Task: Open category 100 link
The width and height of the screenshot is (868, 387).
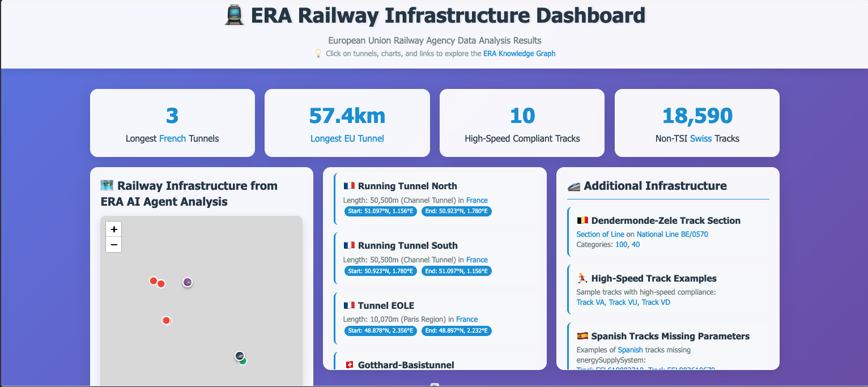Action: (x=622, y=244)
